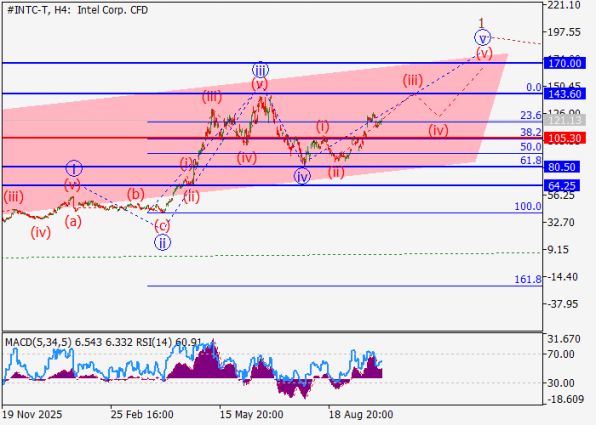Click the red (a) wave label

click(x=73, y=221)
